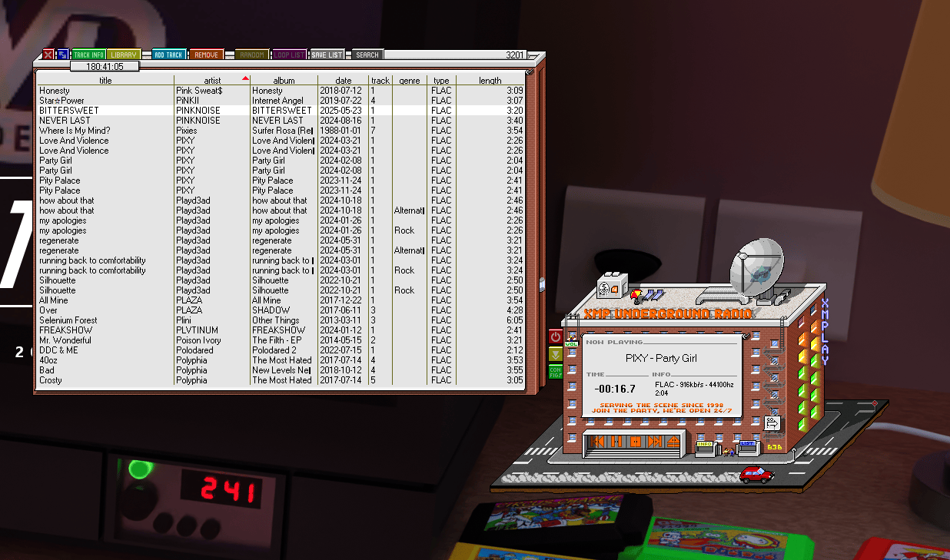This screenshot has height=560, width=950.
Task: Click the VOL volume control sign
Action: pos(571,344)
